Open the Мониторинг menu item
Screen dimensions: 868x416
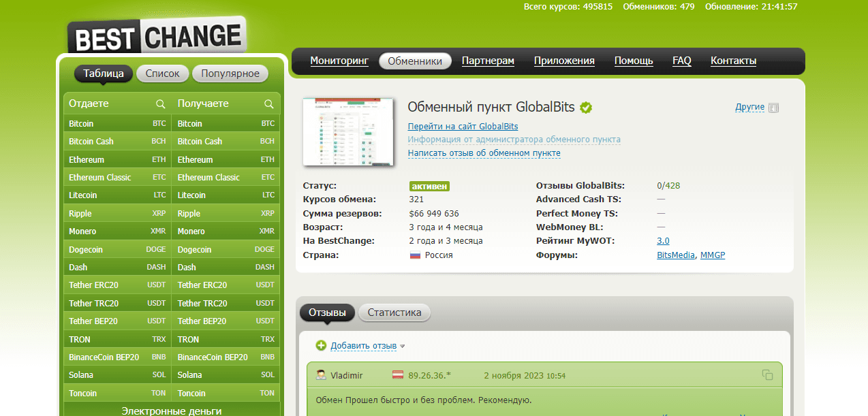click(339, 61)
